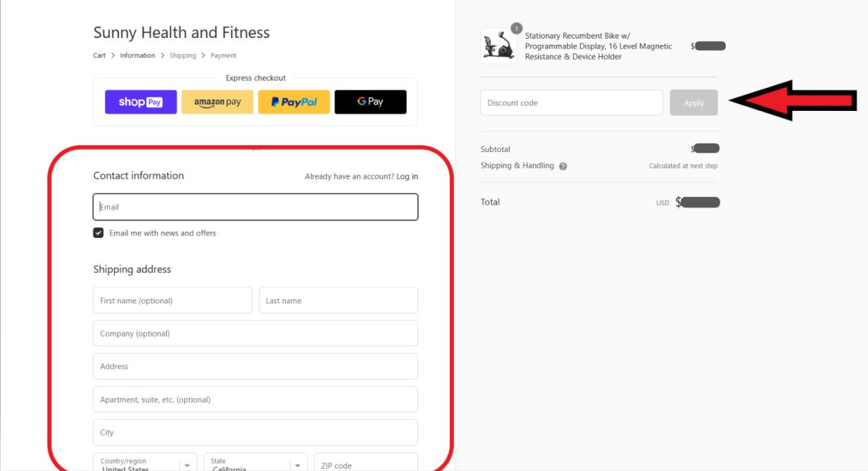
Task: Click the Apartment, suite, etc. field
Action: coord(255,400)
